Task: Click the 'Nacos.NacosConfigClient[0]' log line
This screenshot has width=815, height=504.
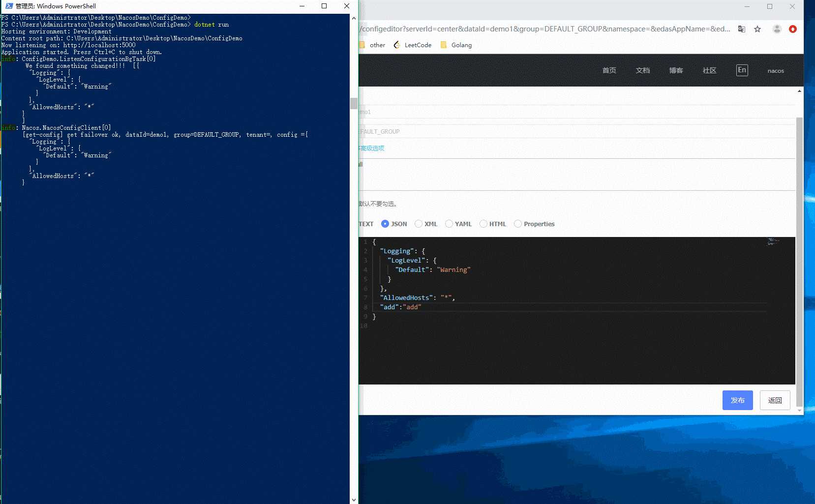Action: pyautogui.click(x=66, y=128)
